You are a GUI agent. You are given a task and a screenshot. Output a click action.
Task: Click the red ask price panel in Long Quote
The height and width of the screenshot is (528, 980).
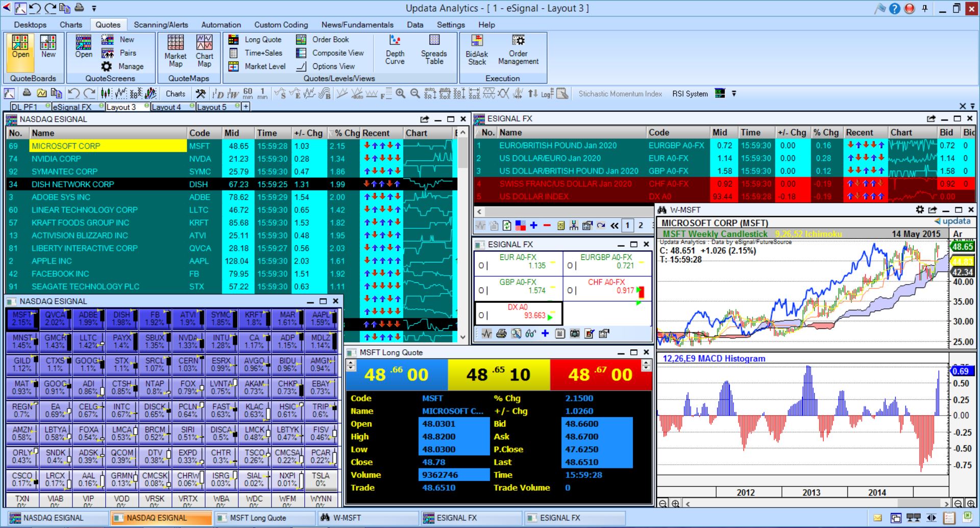pyautogui.click(x=601, y=374)
